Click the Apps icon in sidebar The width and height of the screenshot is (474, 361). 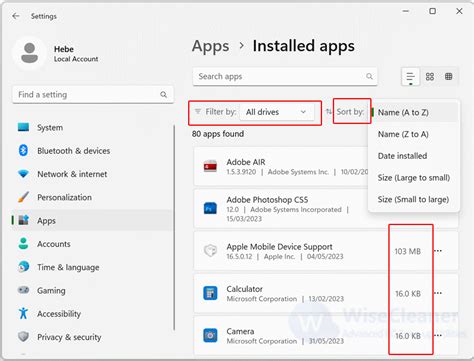tap(24, 220)
